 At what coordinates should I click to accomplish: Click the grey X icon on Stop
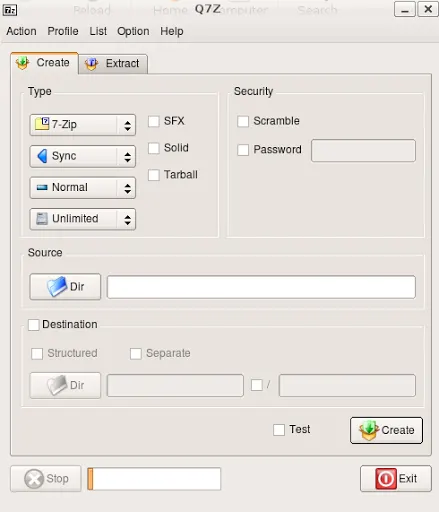coord(34,479)
